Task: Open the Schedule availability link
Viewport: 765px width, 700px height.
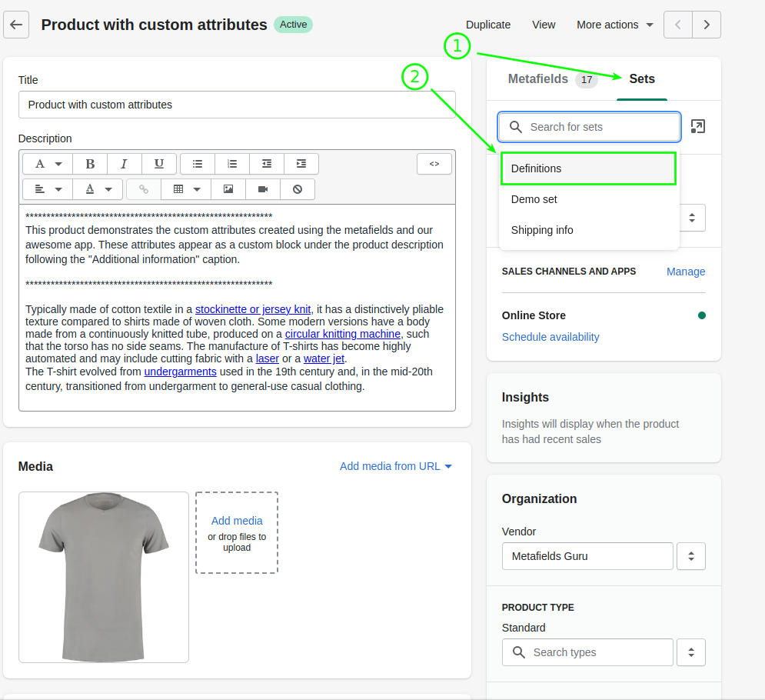Action: (x=550, y=337)
